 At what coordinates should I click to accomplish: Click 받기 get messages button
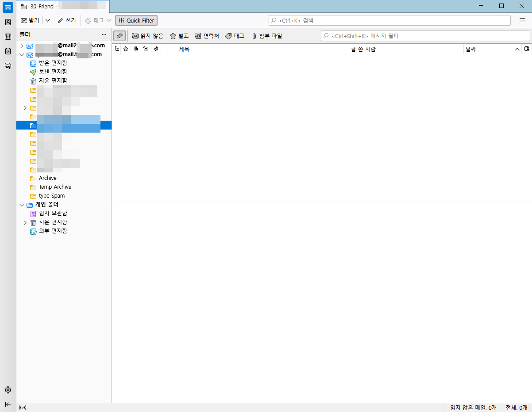pyautogui.click(x=30, y=20)
